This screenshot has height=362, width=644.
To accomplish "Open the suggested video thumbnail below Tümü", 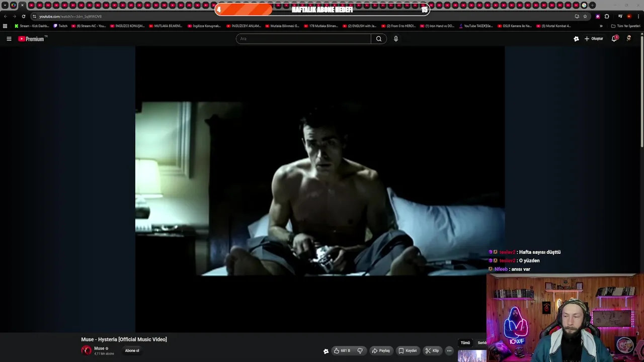I will (x=472, y=356).
